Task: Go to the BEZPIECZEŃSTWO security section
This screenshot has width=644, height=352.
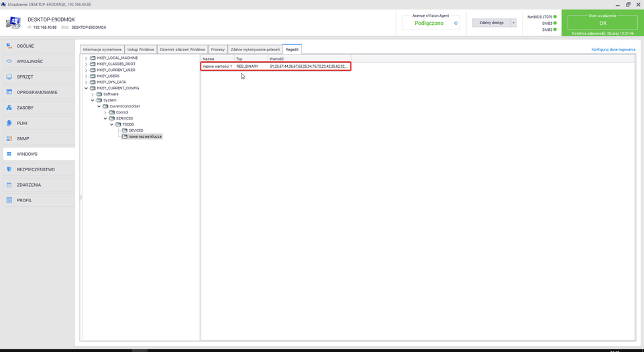Action: click(36, 170)
